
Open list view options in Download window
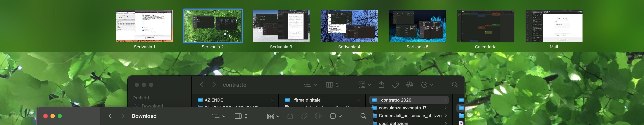pos(219,116)
